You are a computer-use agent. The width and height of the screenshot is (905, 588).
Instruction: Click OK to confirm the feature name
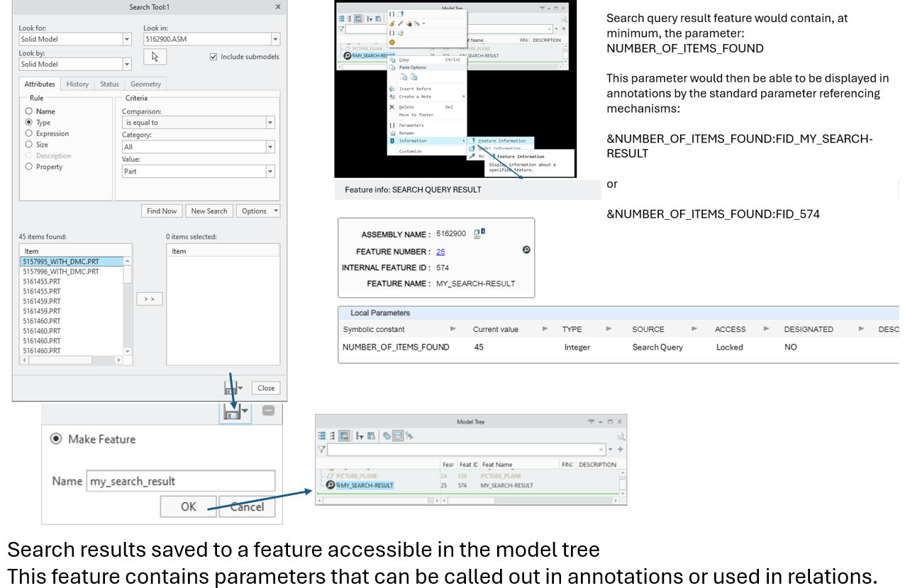tap(188, 506)
